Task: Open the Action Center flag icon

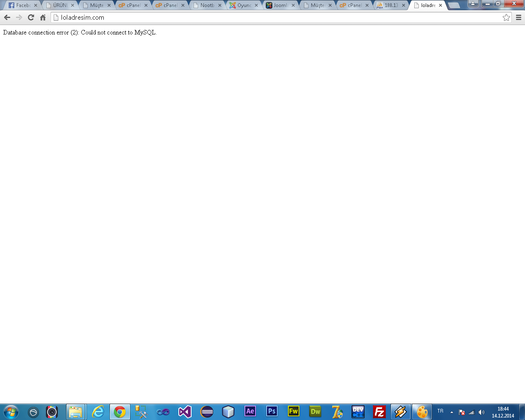Action: (462, 412)
